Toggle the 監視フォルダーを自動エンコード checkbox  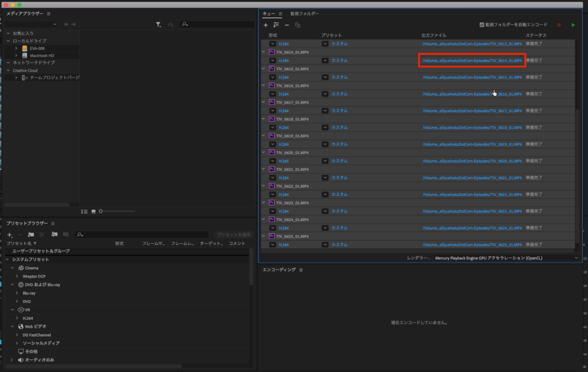coord(482,25)
